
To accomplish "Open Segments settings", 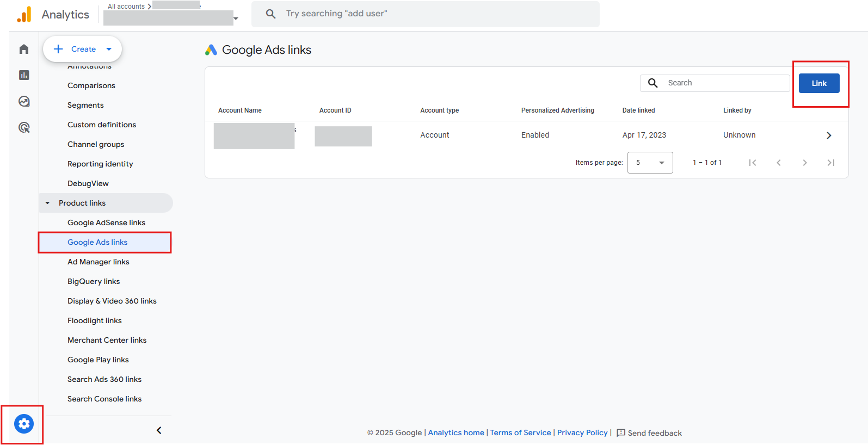I will pyautogui.click(x=85, y=105).
